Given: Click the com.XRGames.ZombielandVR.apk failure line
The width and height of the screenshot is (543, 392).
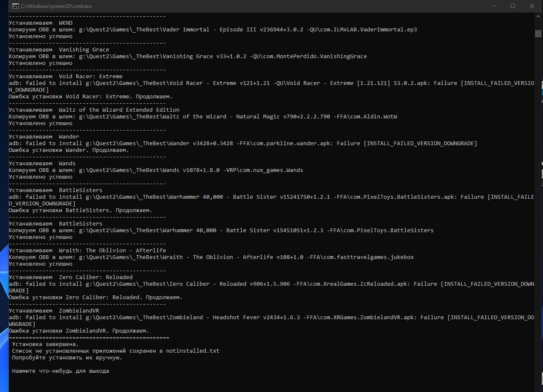Looking at the screenshot, I should point(271,321).
